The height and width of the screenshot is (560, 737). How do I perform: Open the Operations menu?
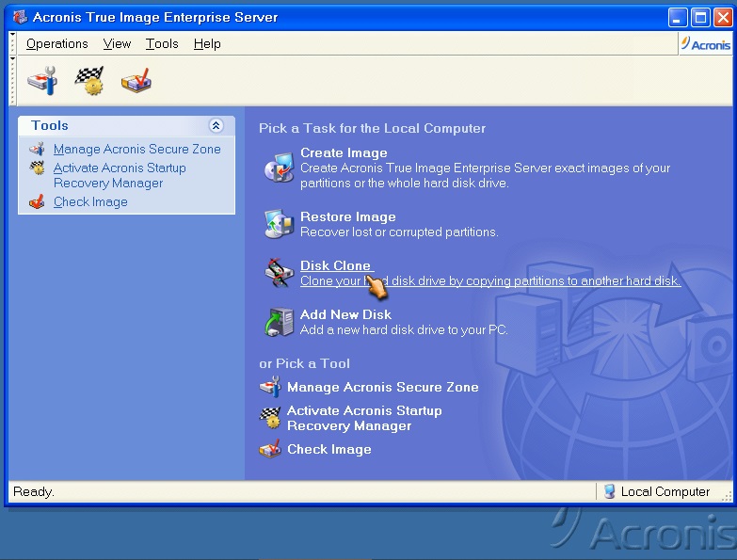pyautogui.click(x=56, y=43)
